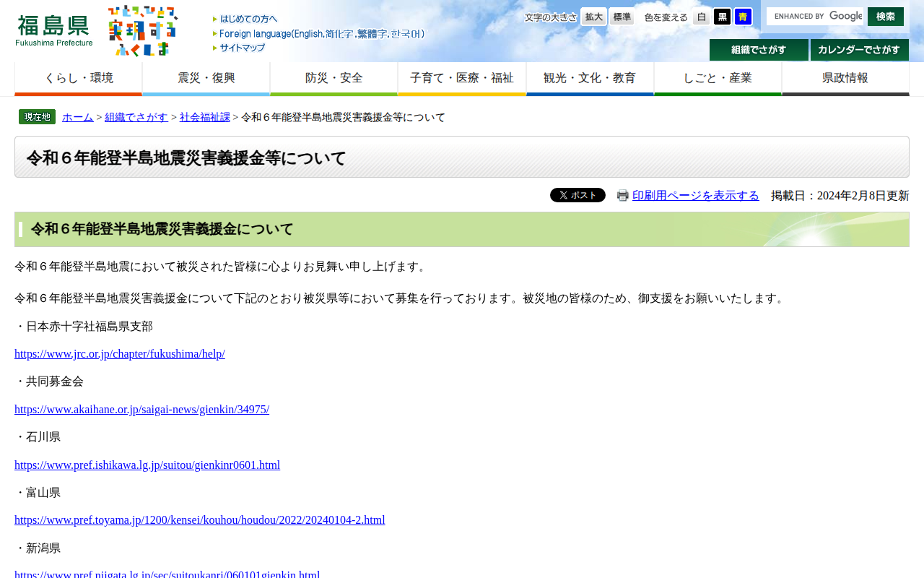Open the pref.niigata.lg.jp link
The height and width of the screenshot is (578, 924).
click(167, 574)
